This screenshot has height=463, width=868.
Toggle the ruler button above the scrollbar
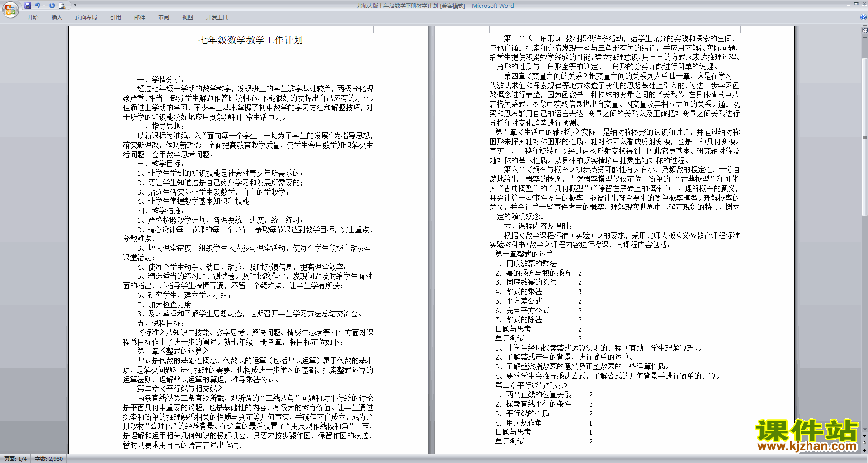[x=865, y=30]
